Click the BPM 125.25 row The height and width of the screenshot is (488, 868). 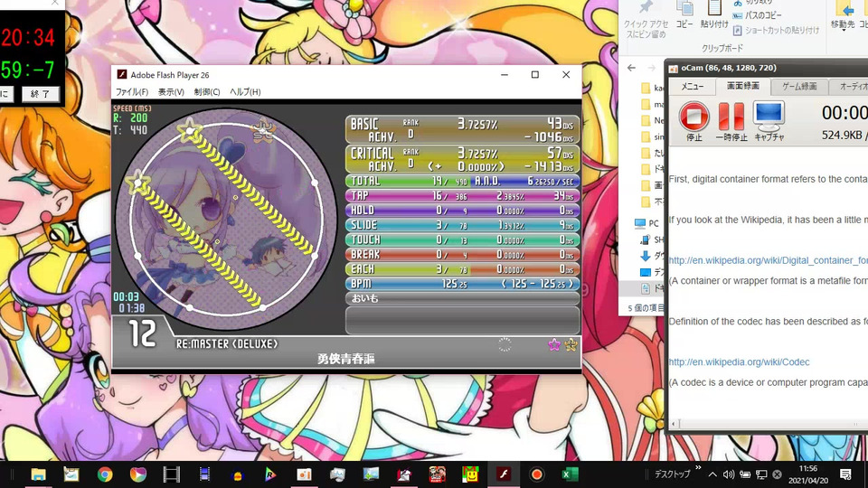click(x=462, y=283)
